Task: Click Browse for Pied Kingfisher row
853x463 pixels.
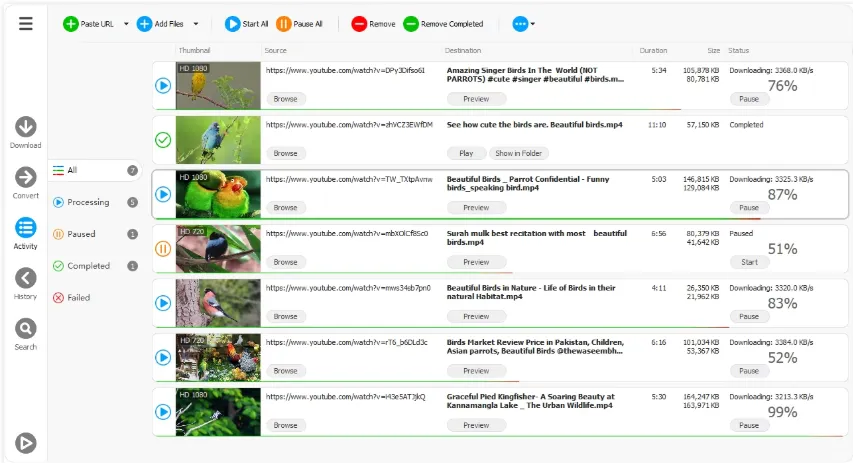Action: click(x=286, y=425)
